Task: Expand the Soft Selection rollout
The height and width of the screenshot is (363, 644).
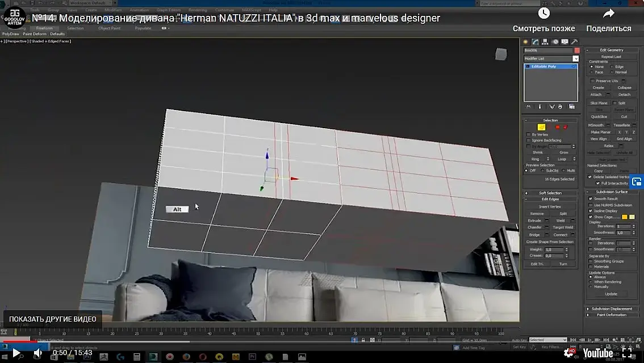Action: point(550,193)
